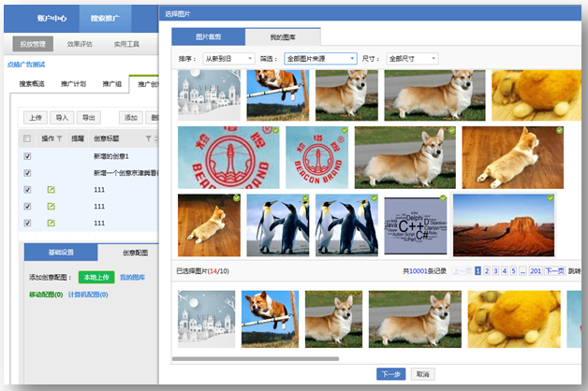Select the penguins thumbnail in the gallery
This screenshot has width=588, height=391.
(x=278, y=225)
